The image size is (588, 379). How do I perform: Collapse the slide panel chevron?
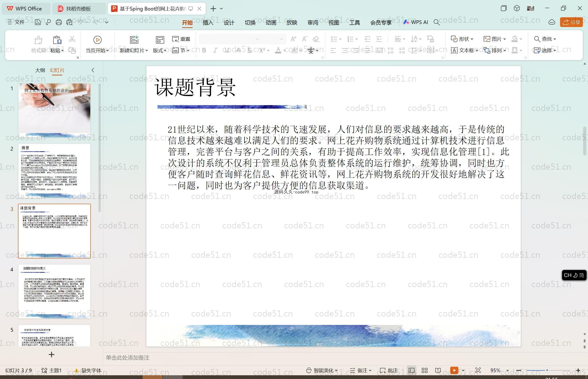pos(93,70)
